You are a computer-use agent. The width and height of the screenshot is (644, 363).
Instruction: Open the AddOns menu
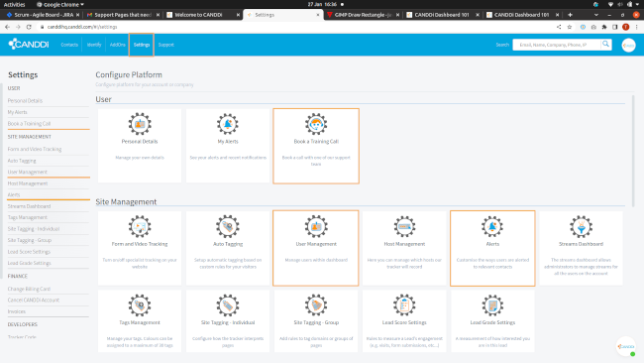tap(118, 45)
